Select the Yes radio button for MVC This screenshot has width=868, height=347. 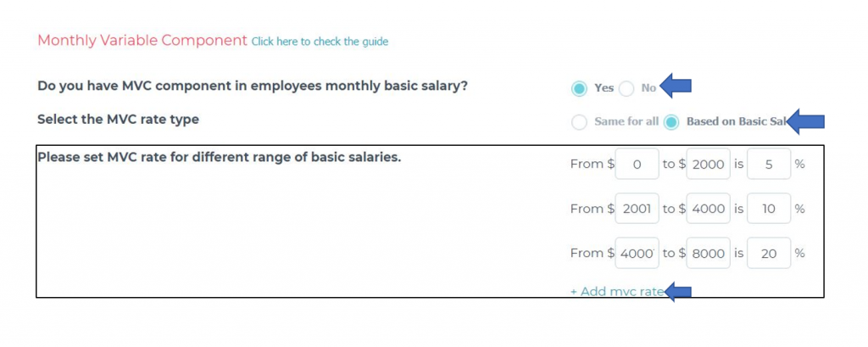580,88
